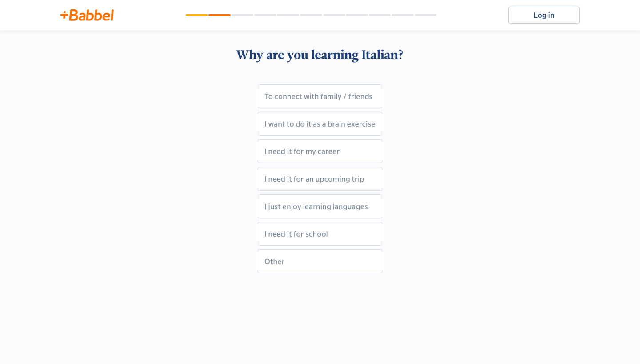Select "I need it for an upcoming trip"

320,179
